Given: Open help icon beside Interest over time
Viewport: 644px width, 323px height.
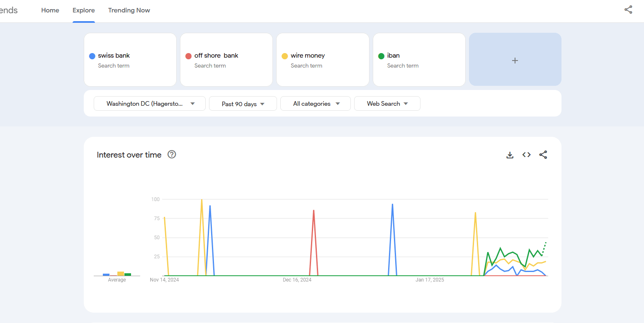Looking at the screenshot, I should pos(172,155).
